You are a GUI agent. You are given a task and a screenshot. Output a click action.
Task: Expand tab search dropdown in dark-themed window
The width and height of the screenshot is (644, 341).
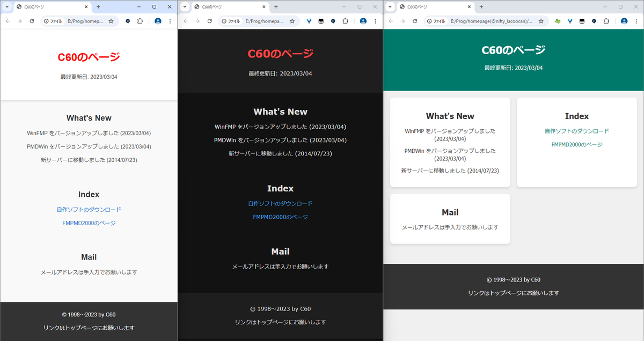(x=185, y=6)
